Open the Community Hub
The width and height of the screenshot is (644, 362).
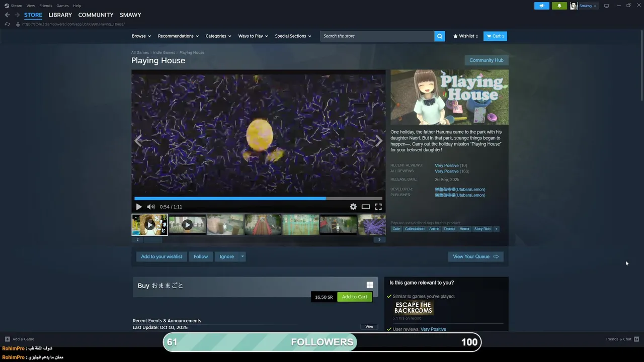(486, 60)
